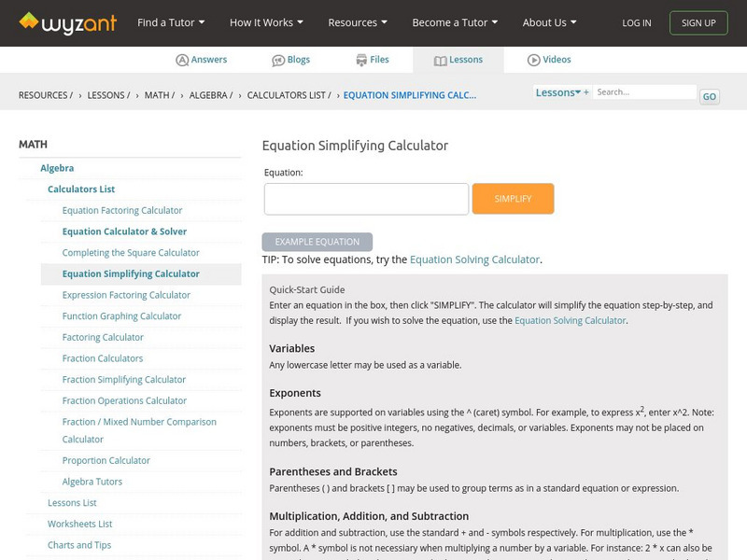Click inside the Equation input box
The height and width of the screenshot is (560, 747).
pyautogui.click(x=366, y=199)
